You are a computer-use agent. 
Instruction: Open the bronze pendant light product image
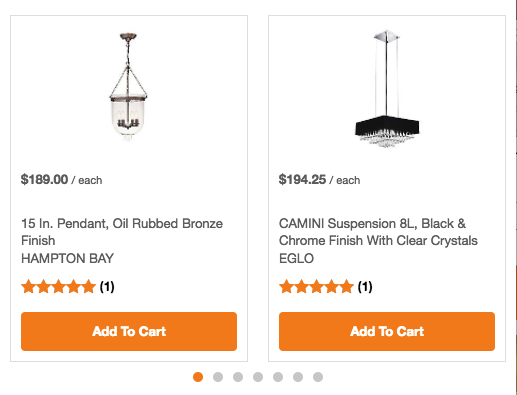(128, 87)
